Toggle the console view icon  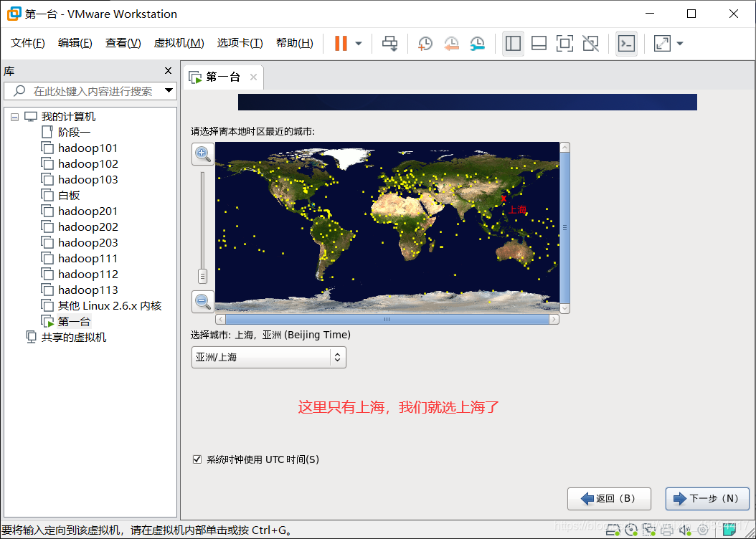626,43
